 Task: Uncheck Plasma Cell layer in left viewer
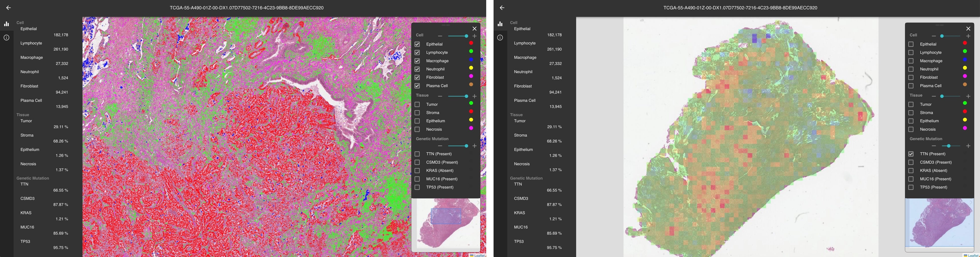click(417, 86)
